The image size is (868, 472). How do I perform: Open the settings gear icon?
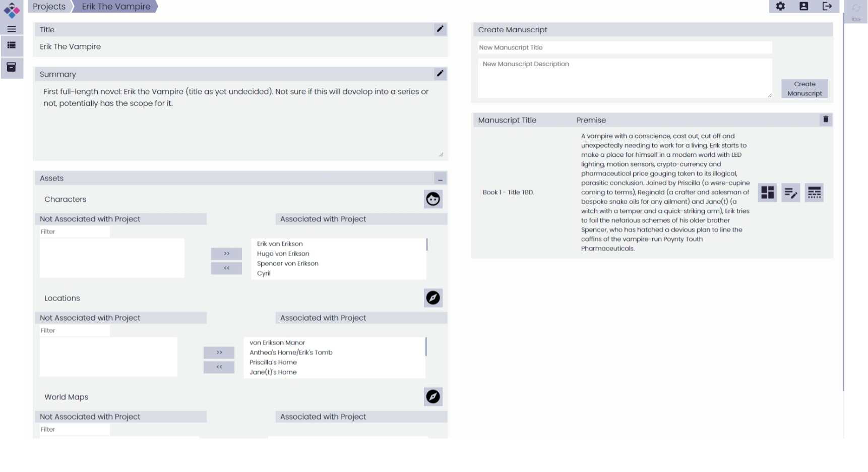pos(780,7)
